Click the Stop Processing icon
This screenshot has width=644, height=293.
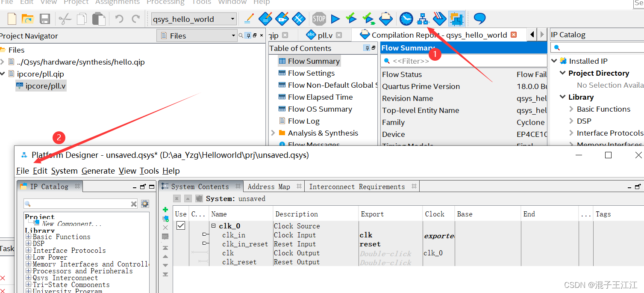[319, 18]
